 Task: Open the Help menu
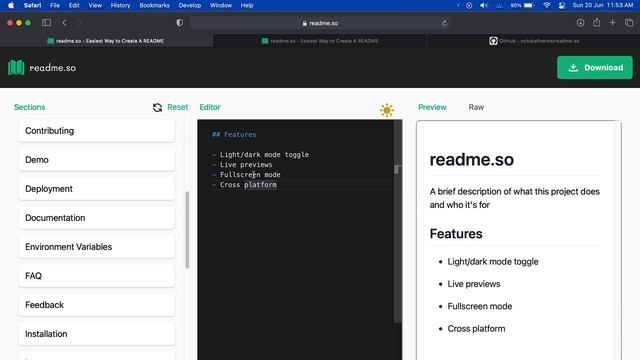(247, 5)
